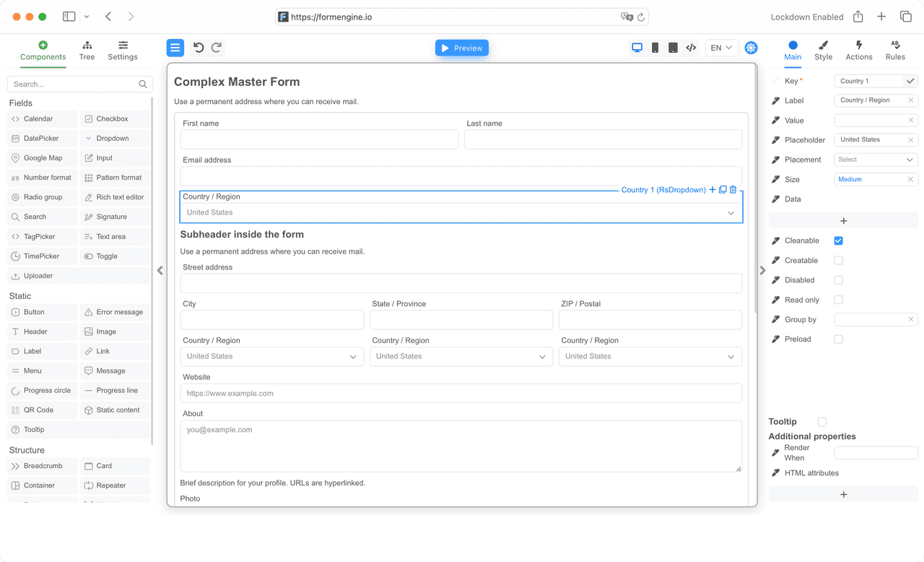Add the Google Map component
This screenshot has height=562, width=924.
click(42, 157)
